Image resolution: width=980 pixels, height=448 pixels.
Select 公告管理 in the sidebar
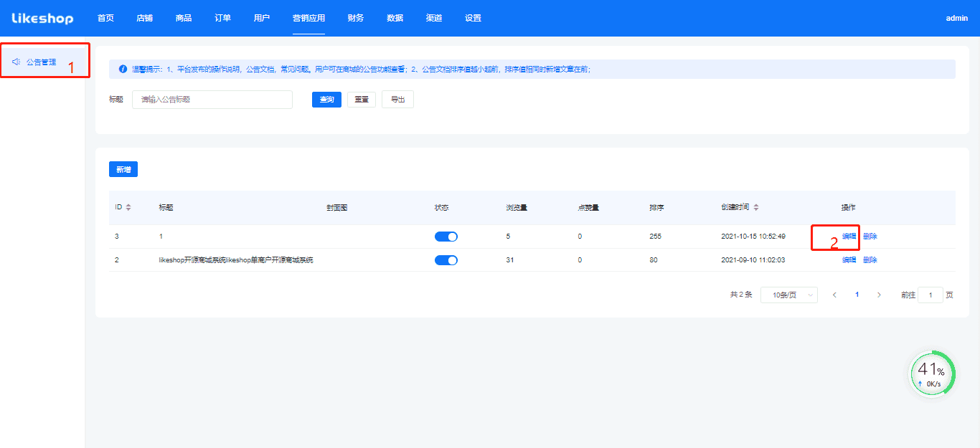[x=42, y=62]
